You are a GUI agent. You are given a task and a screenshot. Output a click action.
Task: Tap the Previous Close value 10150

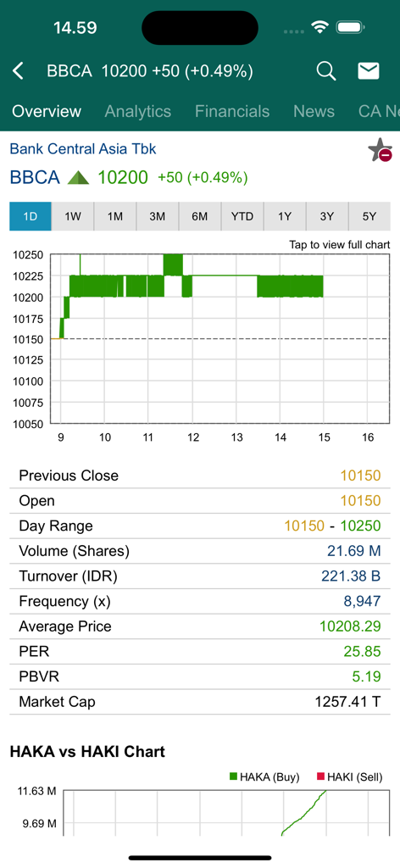[360, 476]
